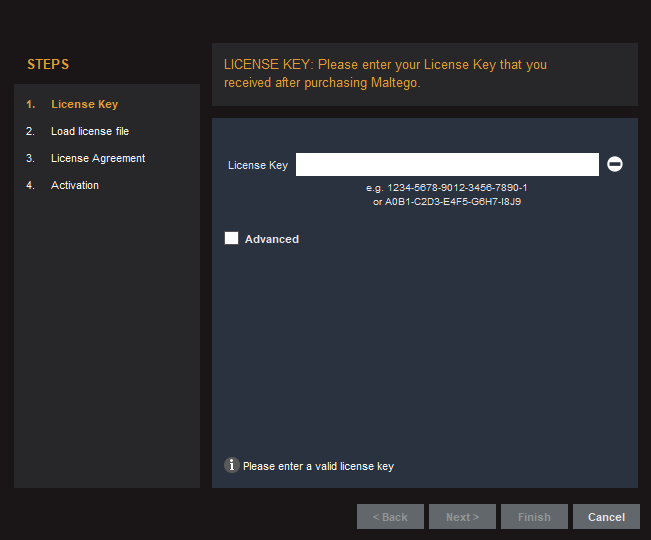
Task: Go to the License Agreement step
Action: click(97, 158)
